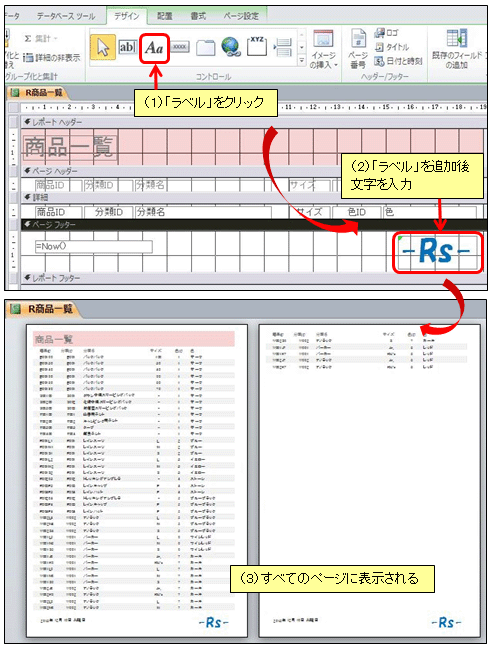Insert a hyperlink globe control
The height and width of the screenshot is (650, 494).
click(x=231, y=46)
